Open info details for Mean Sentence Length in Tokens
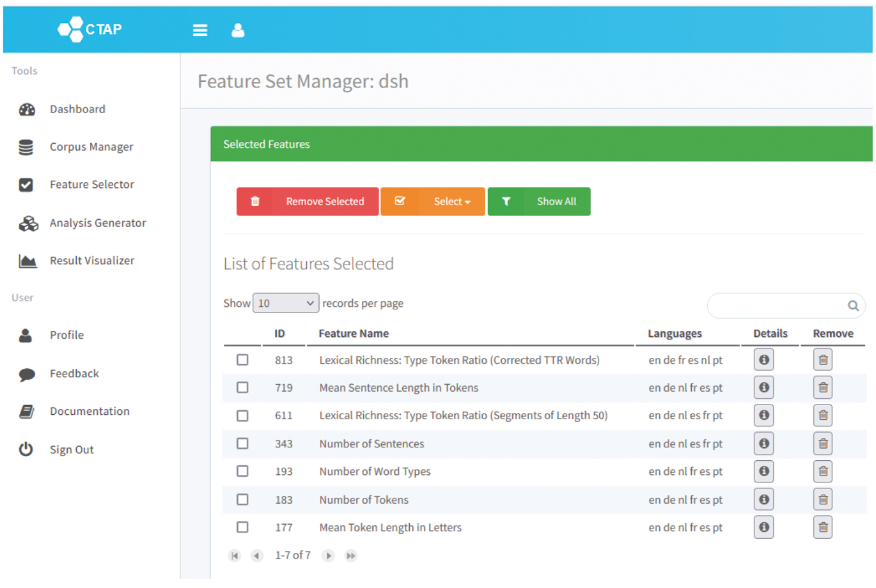Viewport: 876px width, 588px height. tap(763, 388)
